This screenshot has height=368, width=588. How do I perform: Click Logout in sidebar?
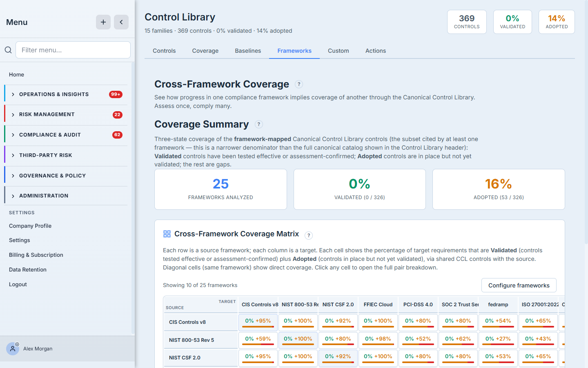coord(18,284)
